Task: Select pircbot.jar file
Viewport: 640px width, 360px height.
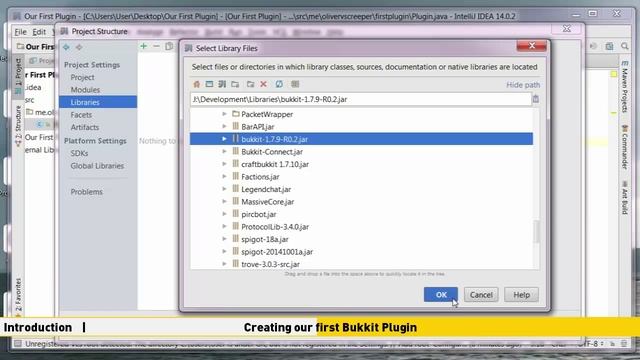Action: (258, 214)
